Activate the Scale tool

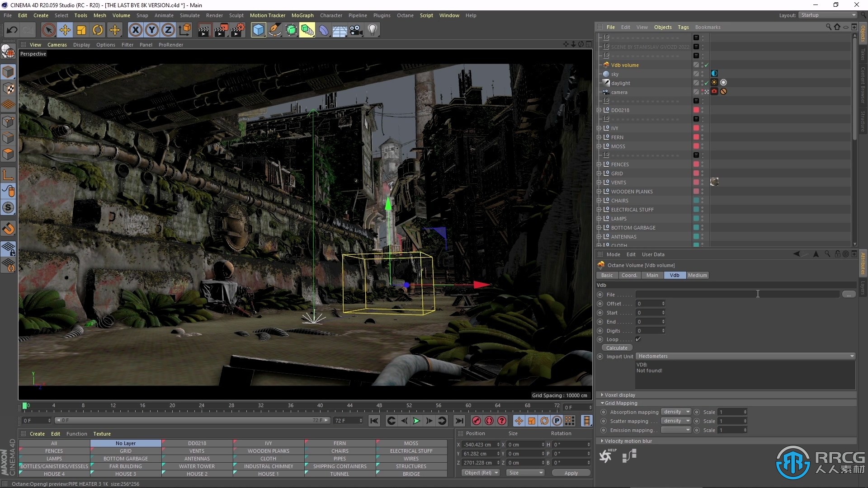click(81, 30)
